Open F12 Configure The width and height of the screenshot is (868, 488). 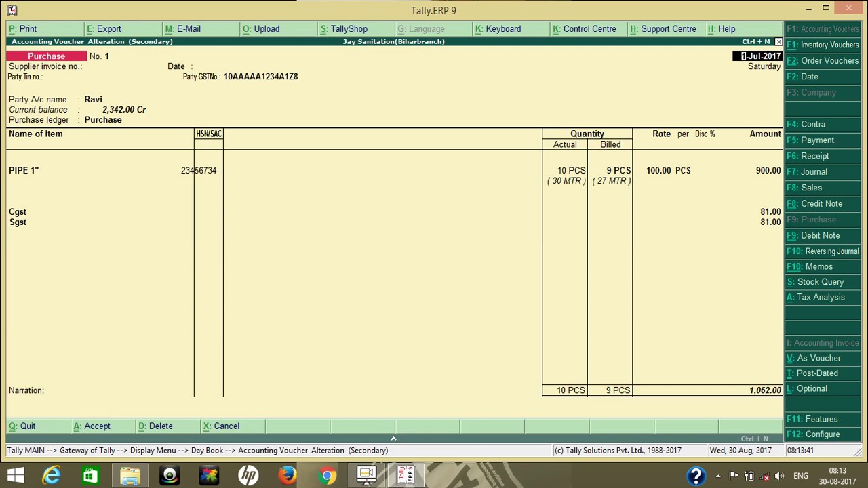pyautogui.click(x=823, y=434)
